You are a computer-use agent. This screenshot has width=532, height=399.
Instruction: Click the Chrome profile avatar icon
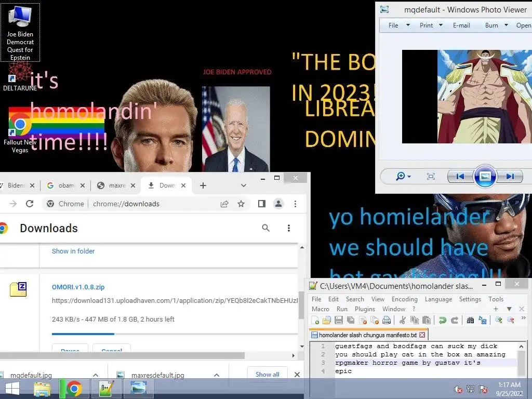coord(278,204)
